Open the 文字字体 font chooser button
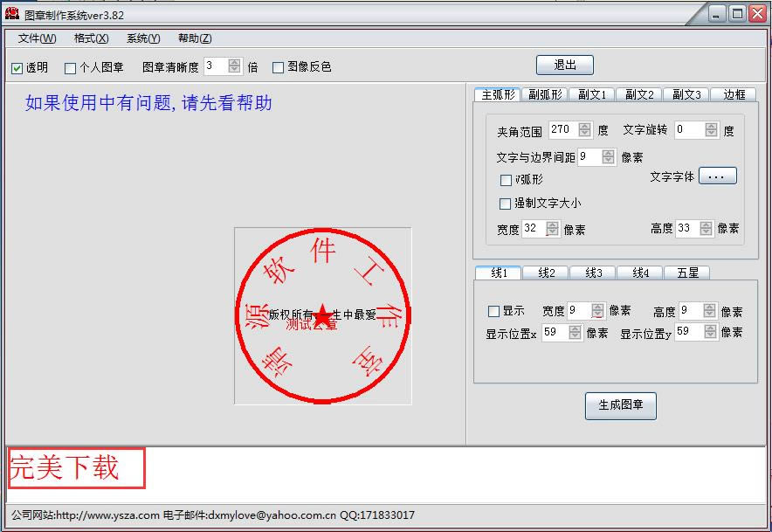This screenshot has width=772, height=532. (x=718, y=176)
